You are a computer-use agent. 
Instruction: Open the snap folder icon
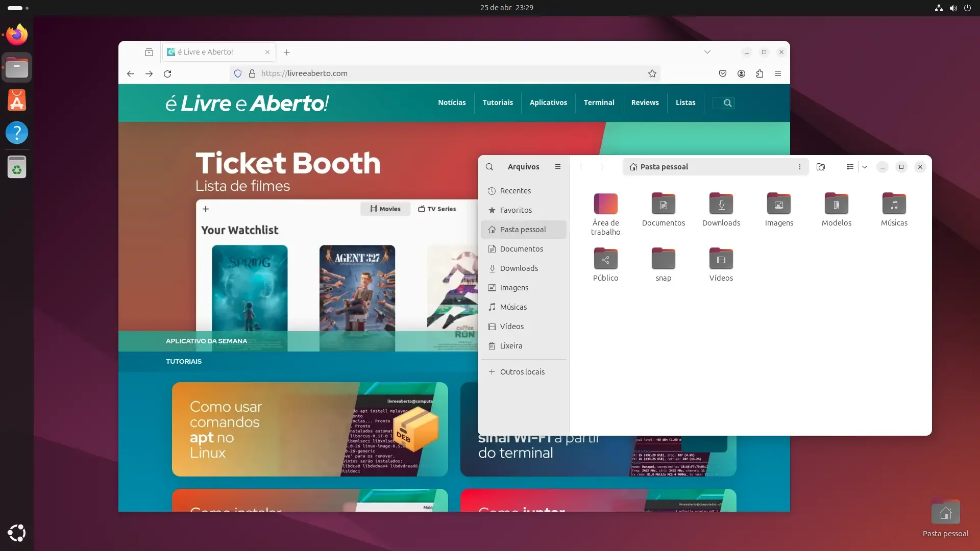(664, 264)
